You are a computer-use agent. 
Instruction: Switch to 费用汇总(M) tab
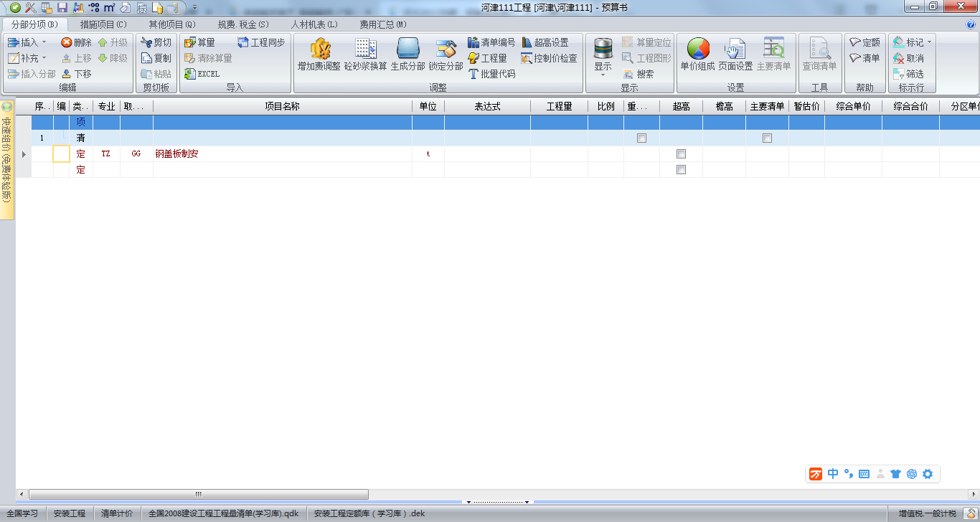pos(382,24)
